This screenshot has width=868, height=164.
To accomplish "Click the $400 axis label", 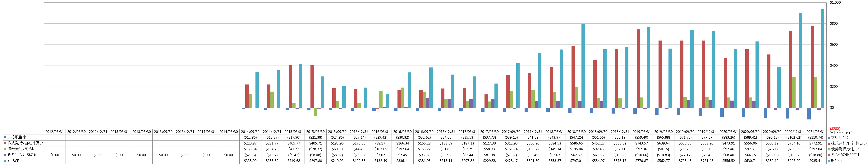I will 834,66.
